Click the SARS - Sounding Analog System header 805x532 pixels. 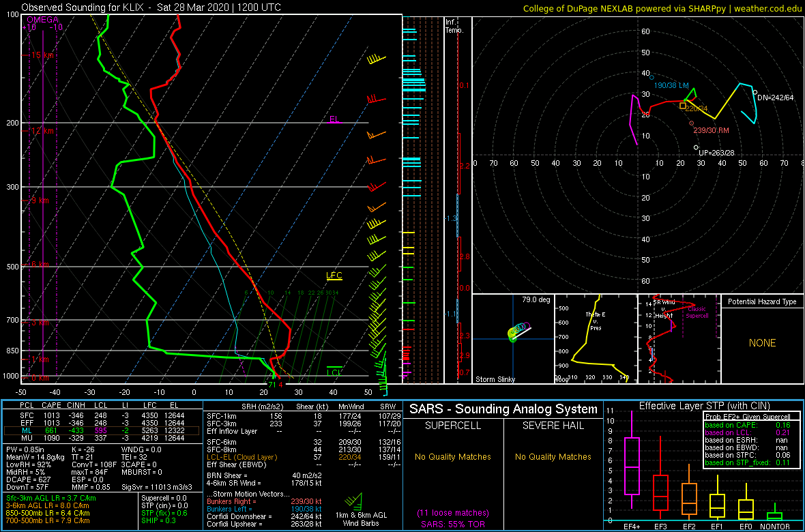tap(503, 409)
